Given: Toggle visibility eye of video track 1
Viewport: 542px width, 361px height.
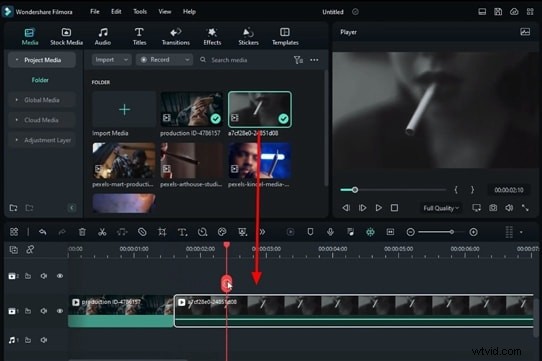Looking at the screenshot, I should pyautogui.click(x=60, y=311).
